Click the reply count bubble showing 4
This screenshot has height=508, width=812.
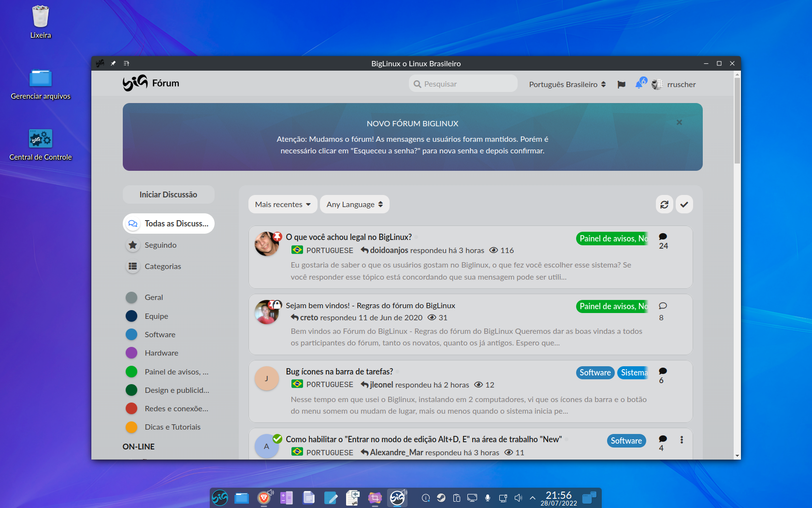point(663,443)
